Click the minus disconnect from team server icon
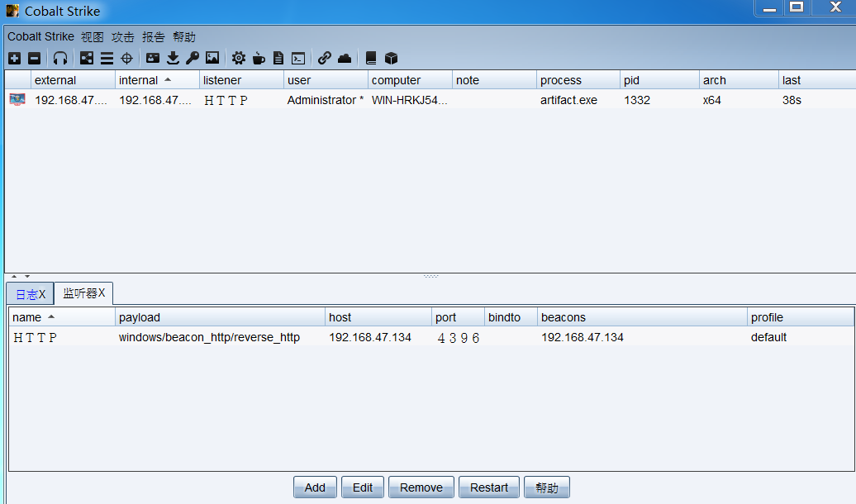This screenshot has width=856, height=504. click(35, 58)
